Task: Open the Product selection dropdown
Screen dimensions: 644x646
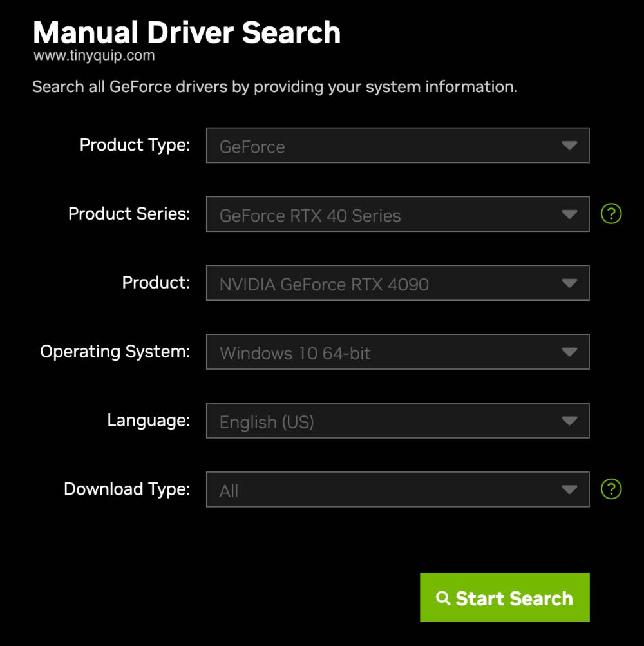Action: point(397,283)
